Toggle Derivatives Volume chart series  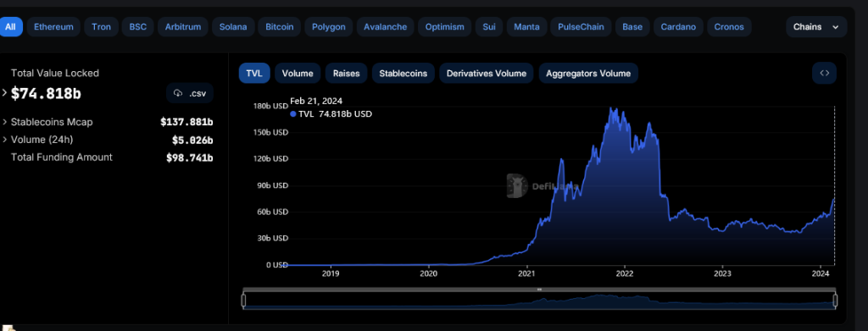(x=487, y=73)
